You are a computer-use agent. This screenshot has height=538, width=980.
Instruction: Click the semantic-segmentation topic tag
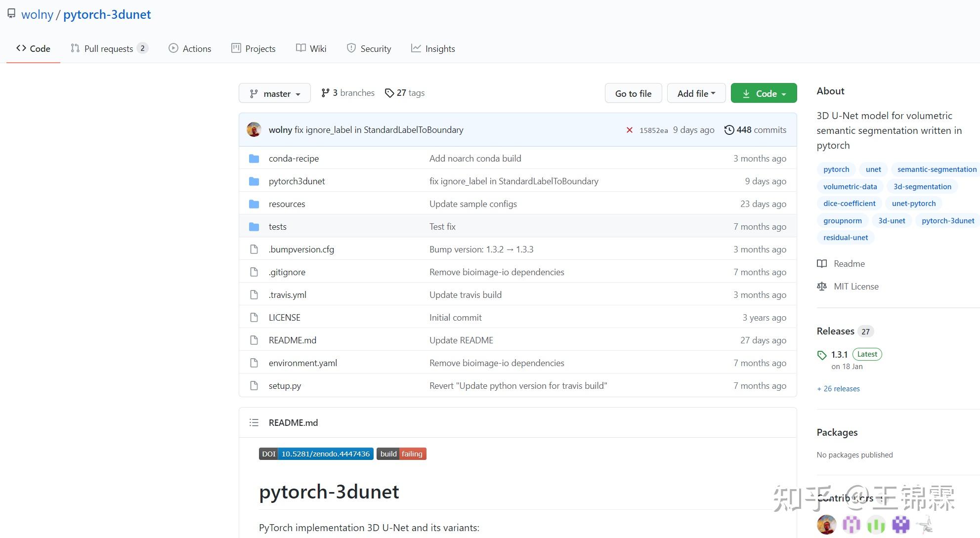pos(937,169)
